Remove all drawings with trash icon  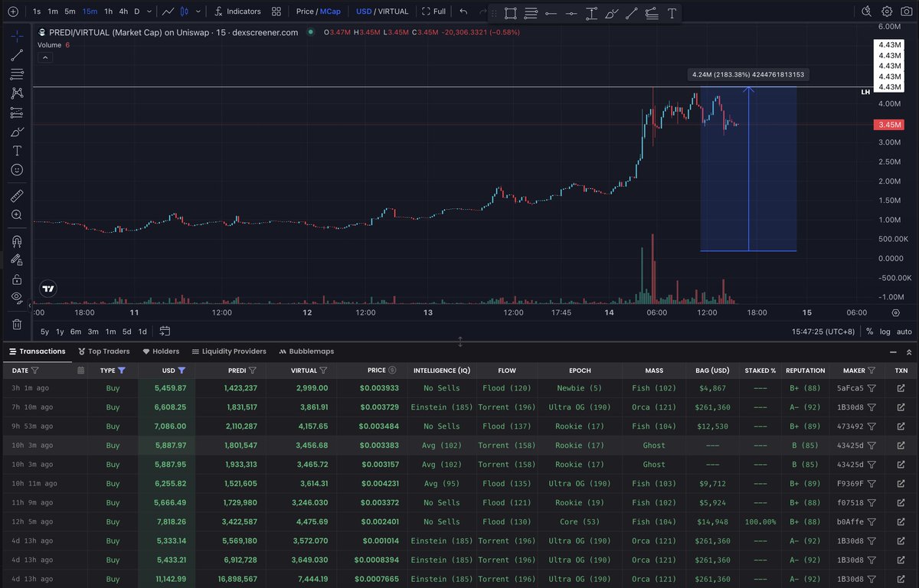[17, 325]
